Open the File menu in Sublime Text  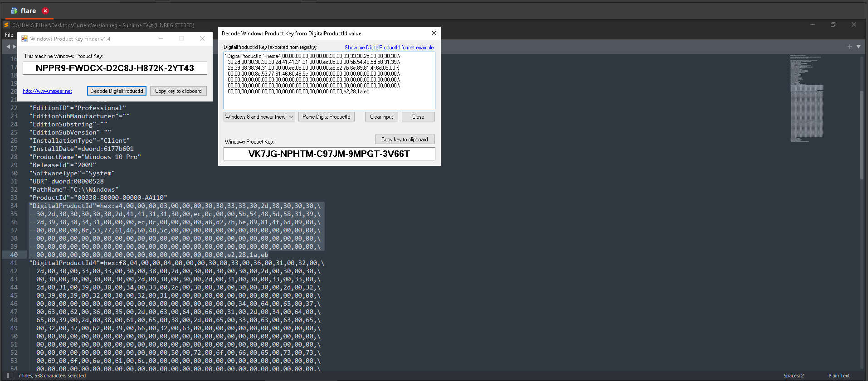click(x=9, y=35)
